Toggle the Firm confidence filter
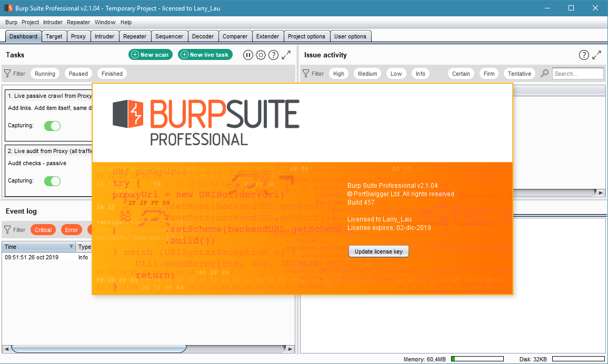This screenshot has width=608, height=364. [x=489, y=74]
